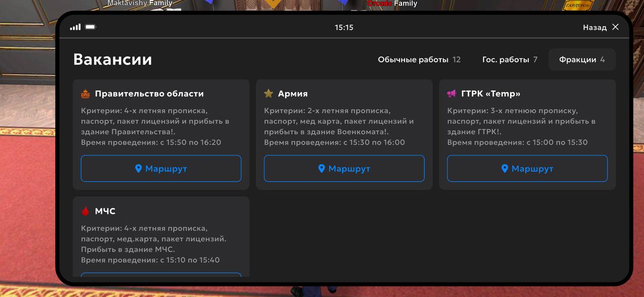
Task: Click the gold star Army icon
Action: click(x=268, y=94)
